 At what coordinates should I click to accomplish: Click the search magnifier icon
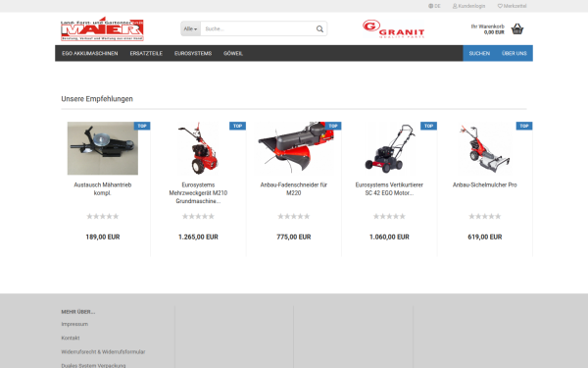(x=319, y=28)
